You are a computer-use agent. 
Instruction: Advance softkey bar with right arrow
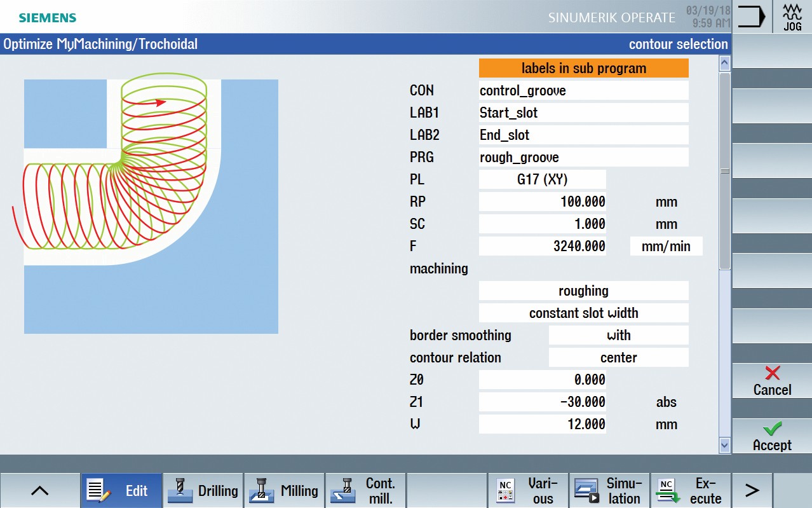(x=752, y=490)
